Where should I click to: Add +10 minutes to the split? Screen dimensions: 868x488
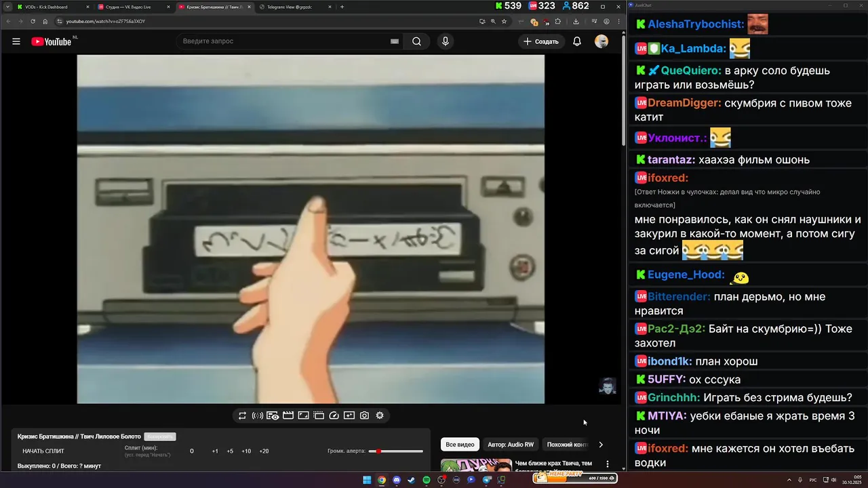pos(246,451)
